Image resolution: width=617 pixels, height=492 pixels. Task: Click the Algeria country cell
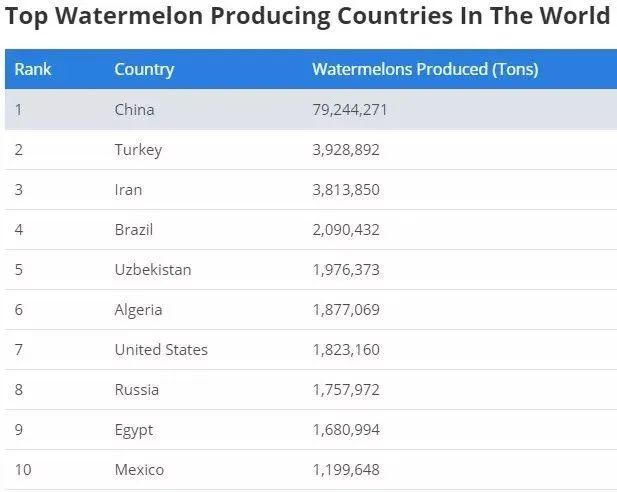[138, 310]
